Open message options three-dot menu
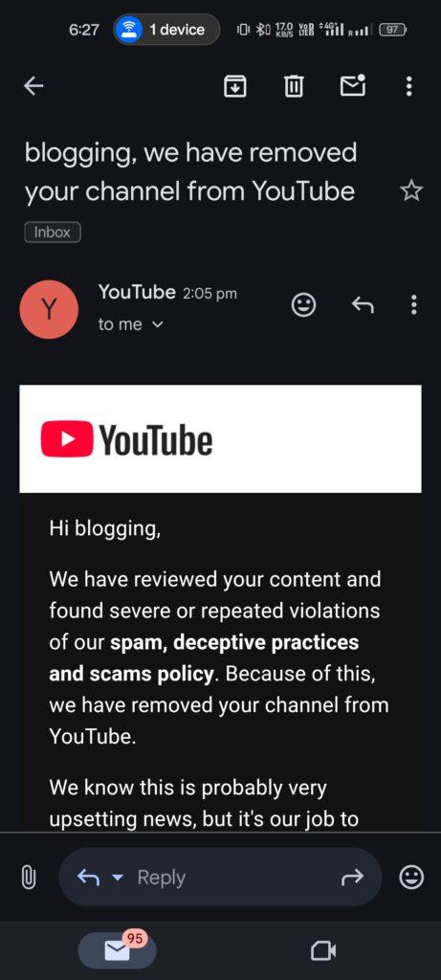Screen dimensions: 441x980 (x=413, y=305)
